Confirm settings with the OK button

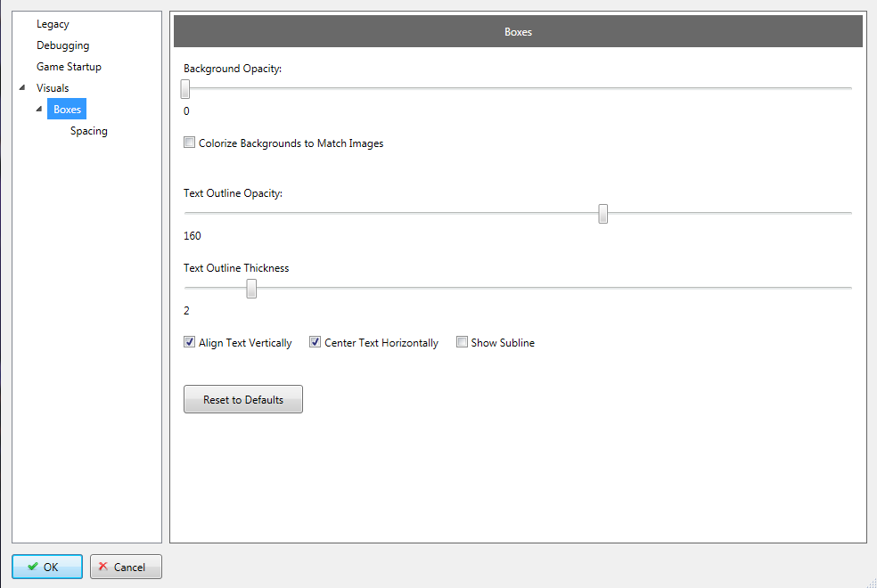point(47,567)
